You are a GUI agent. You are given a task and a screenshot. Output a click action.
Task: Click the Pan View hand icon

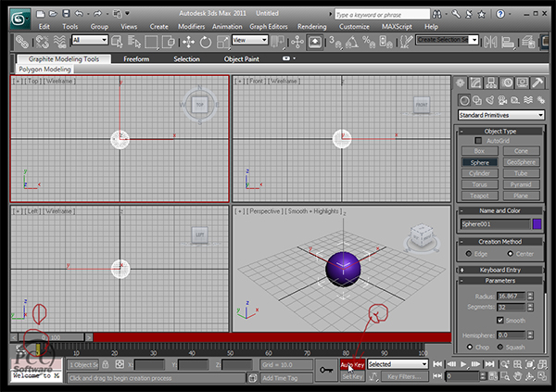click(x=517, y=376)
